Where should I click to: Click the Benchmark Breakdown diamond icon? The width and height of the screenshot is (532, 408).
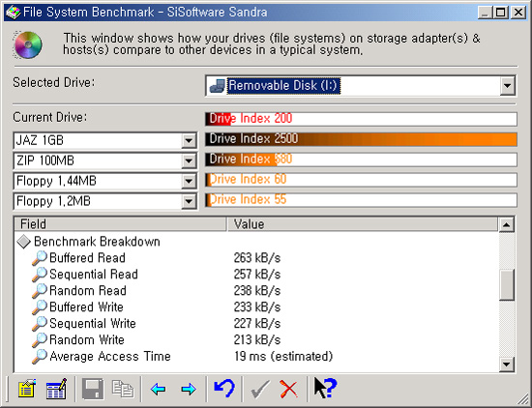click(x=24, y=242)
